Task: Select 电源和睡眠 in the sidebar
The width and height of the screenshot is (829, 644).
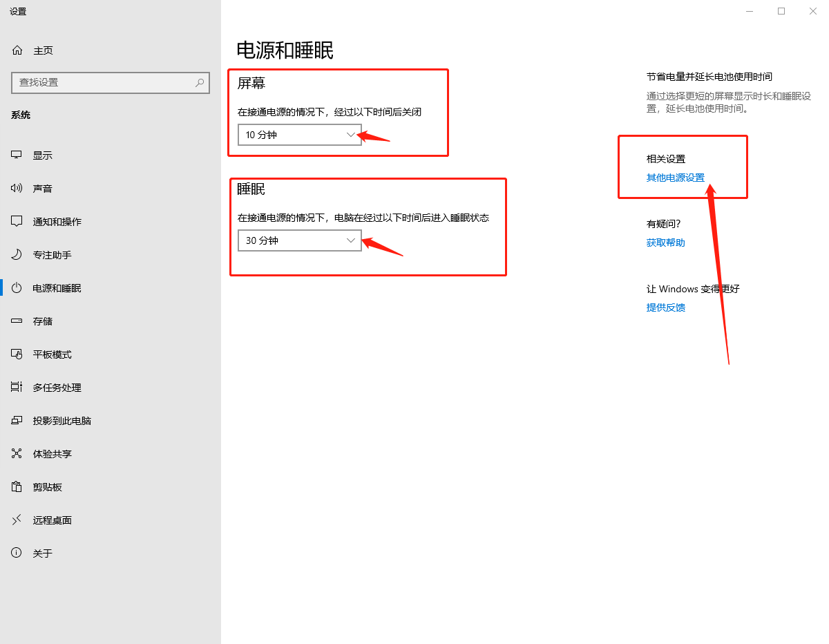Action: coord(57,288)
